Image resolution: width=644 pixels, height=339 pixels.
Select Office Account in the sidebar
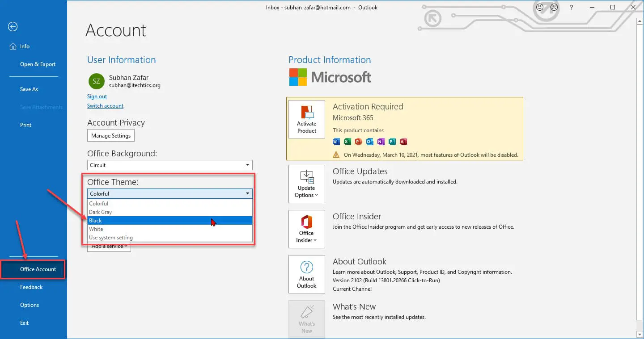(34, 269)
